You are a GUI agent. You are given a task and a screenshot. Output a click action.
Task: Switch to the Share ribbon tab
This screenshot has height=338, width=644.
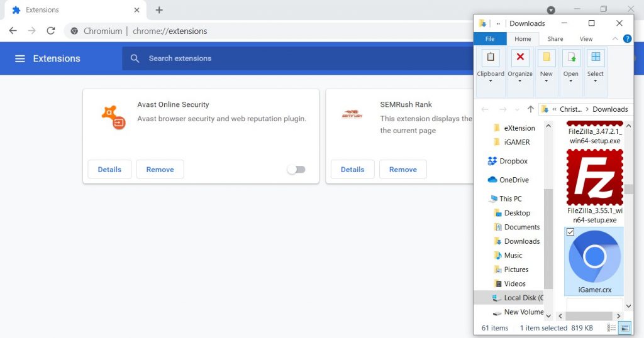click(555, 38)
